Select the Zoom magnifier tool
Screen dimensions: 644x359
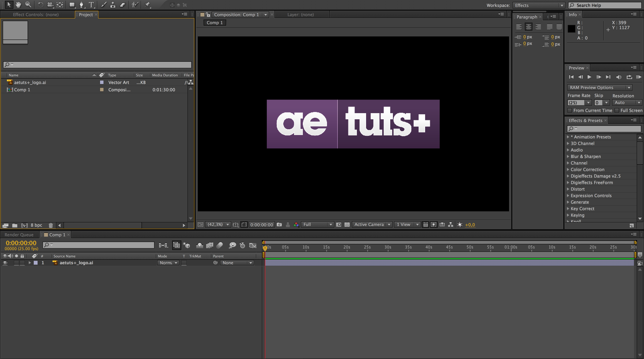point(28,5)
